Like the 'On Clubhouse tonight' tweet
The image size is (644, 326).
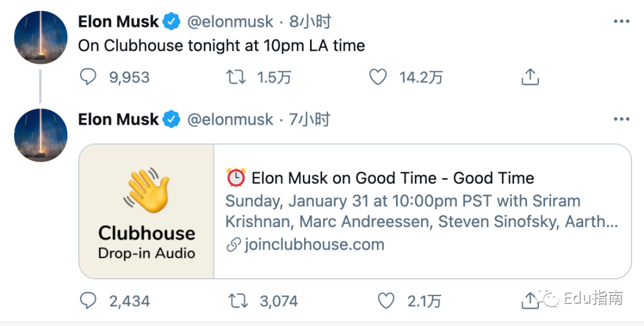click(x=378, y=77)
